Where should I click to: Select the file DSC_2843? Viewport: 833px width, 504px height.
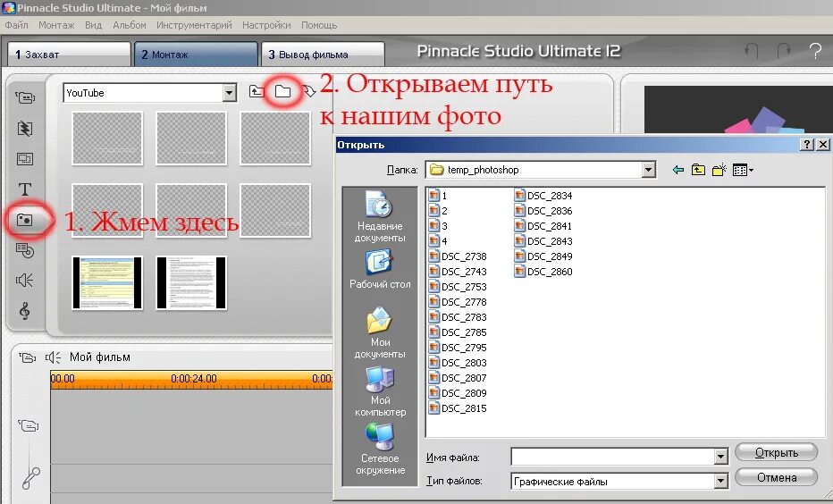click(543, 241)
